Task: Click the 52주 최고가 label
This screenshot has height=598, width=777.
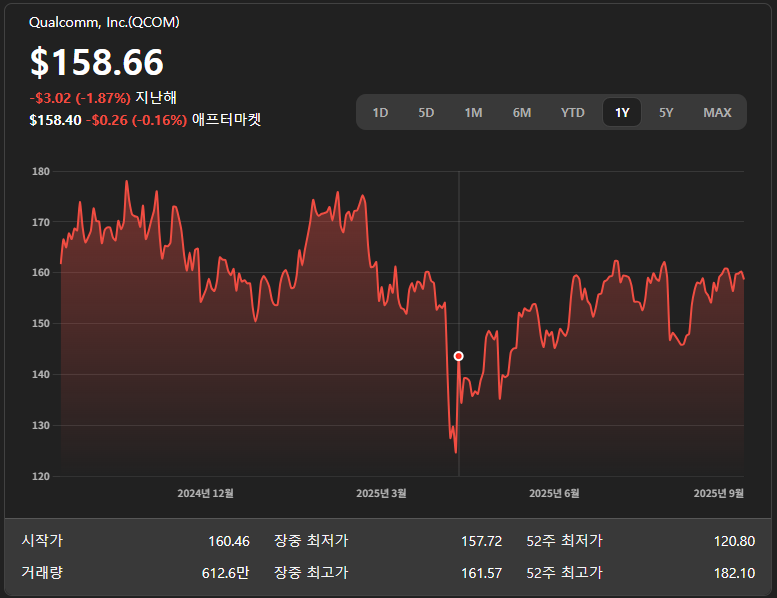Action: (564, 573)
